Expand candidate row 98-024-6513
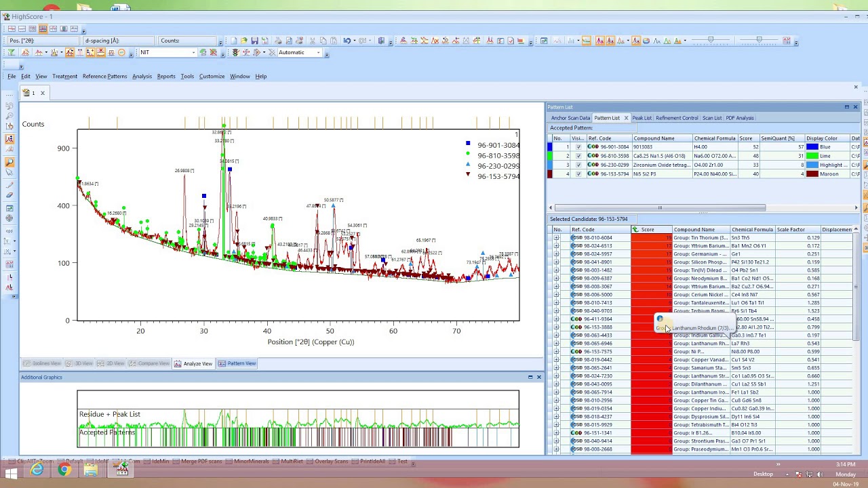Image resolution: width=868 pixels, height=488 pixels. tap(557, 246)
